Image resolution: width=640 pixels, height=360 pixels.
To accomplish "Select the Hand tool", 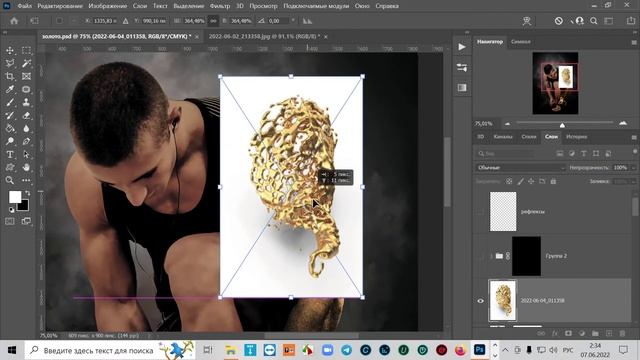I will click(x=26, y=167).
